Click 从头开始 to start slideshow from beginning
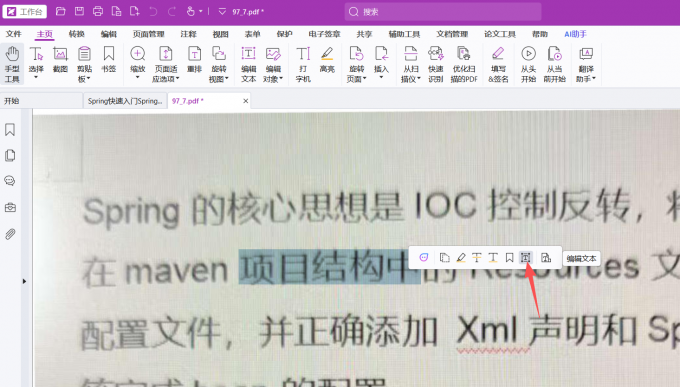 (x=528, y=64)
